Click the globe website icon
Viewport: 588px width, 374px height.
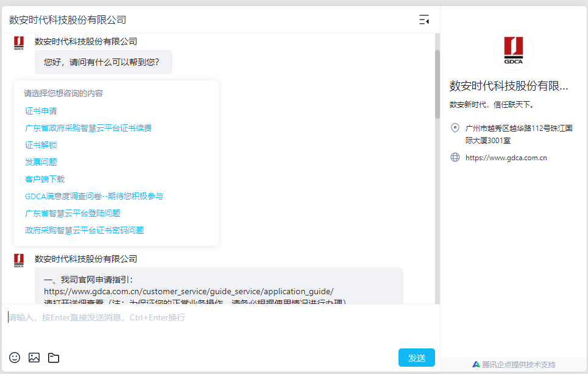point(455,157)
